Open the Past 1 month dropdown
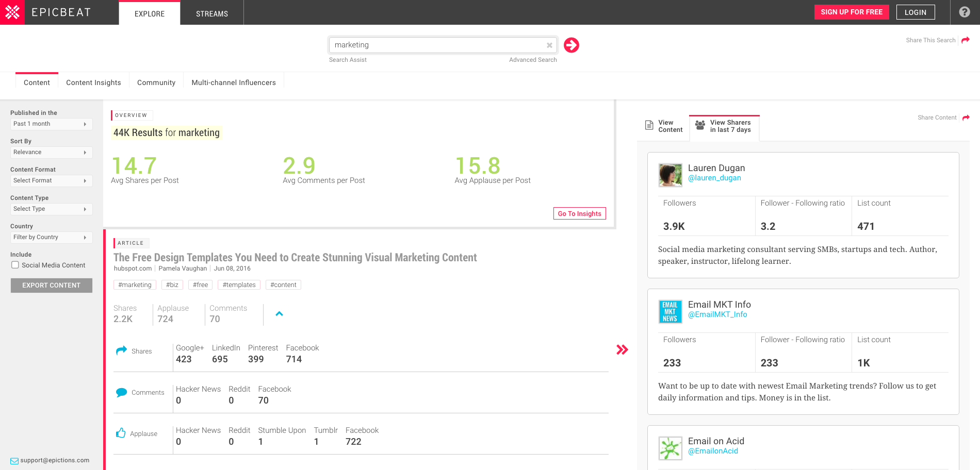Image resolution: width=980 pixels, height=470 pixels. point(52,124)
